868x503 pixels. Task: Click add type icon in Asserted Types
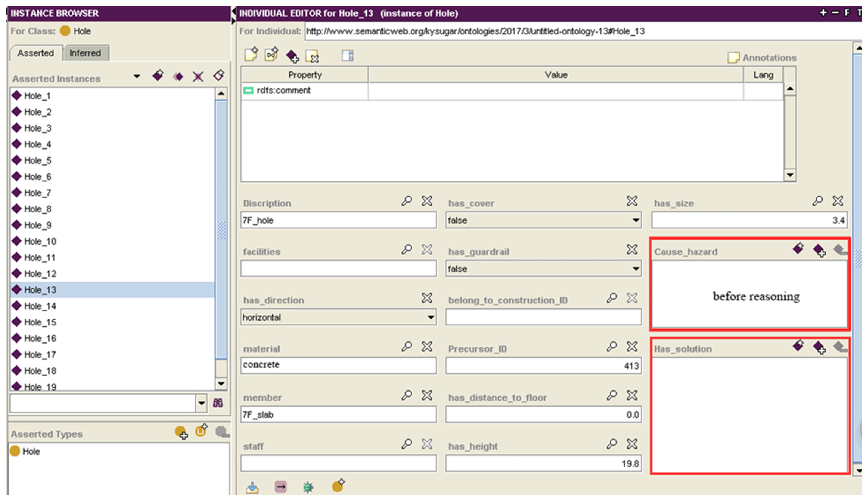(x=181, y=432)
